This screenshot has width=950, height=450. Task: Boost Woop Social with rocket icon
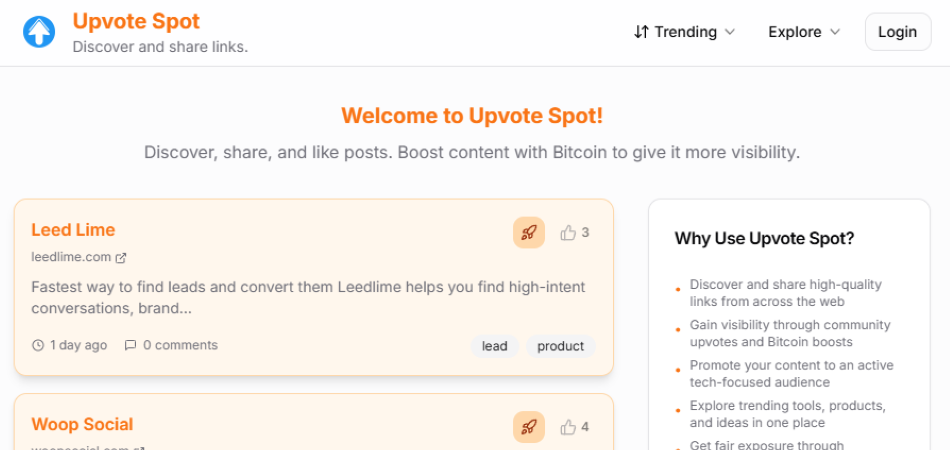[529, 427]
